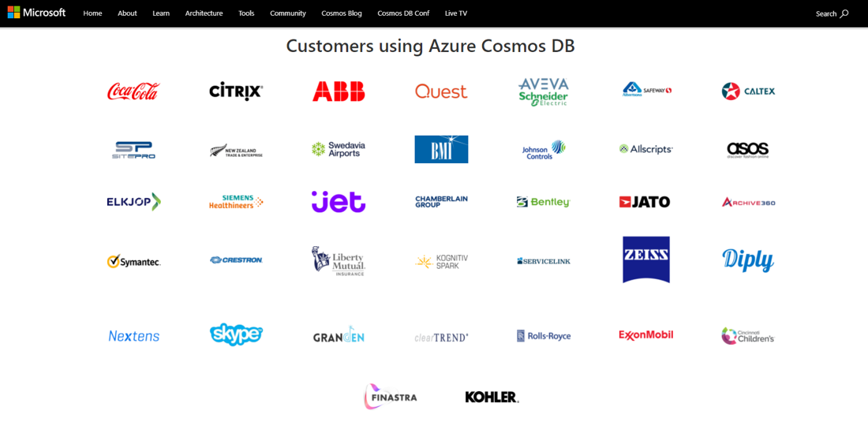This screenshot has width=868, height=433.
Task: Select the Skype logo
Action: [x=237, y=334]
